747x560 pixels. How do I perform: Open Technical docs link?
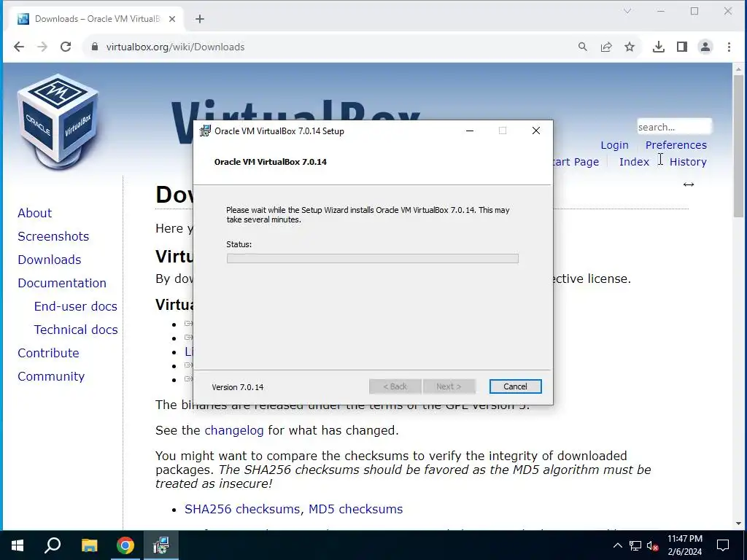click(76, 330)
